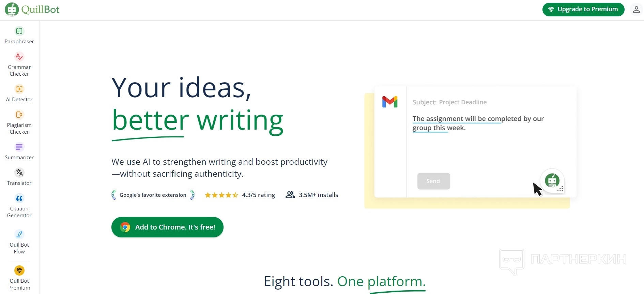Click the QuillBot Premium diamond icon
The height and width of the screenshot is (294, 644).
(19, 270)
